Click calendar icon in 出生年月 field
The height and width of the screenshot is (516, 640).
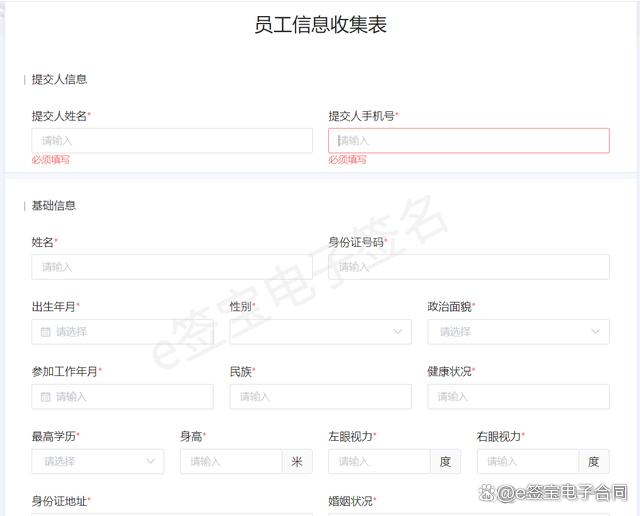pyautogui.click(x=45, y=332)
